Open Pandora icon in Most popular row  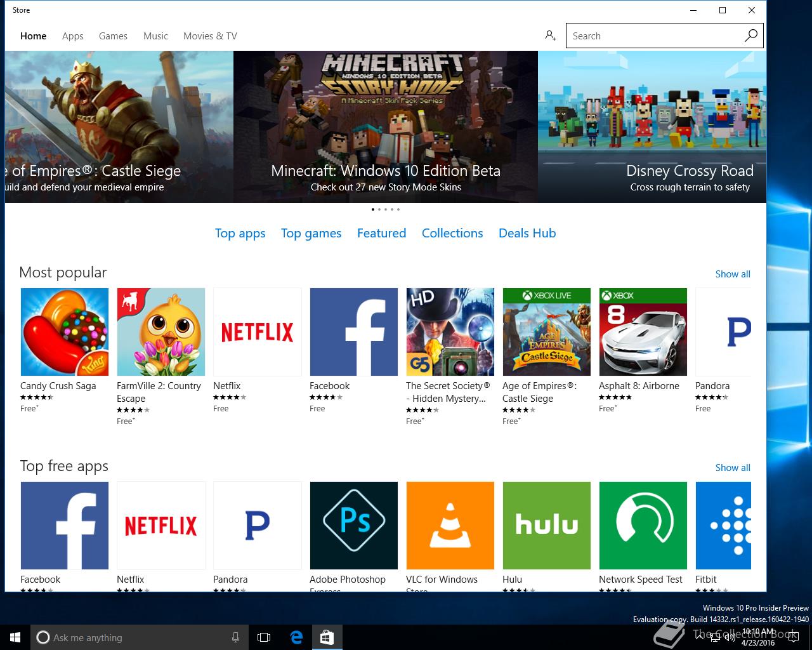point(723,332)
